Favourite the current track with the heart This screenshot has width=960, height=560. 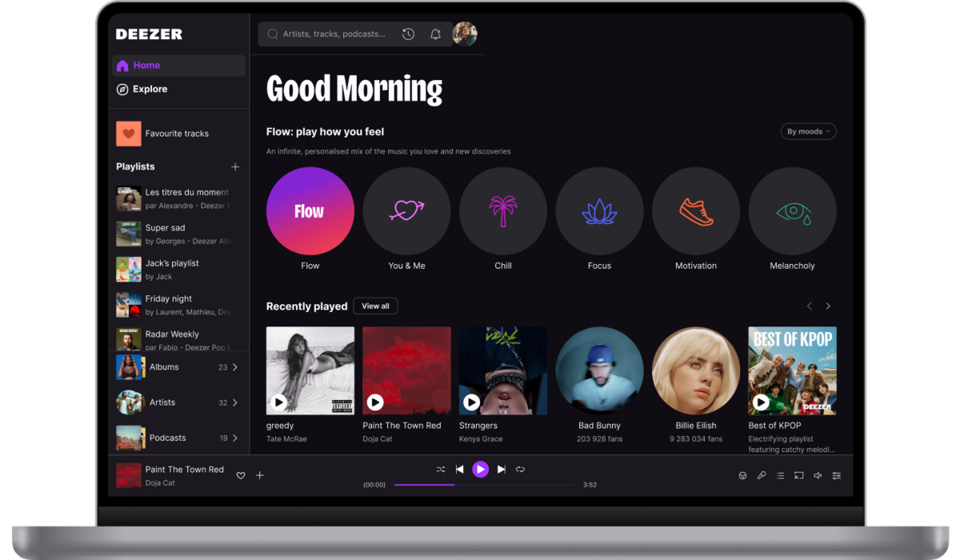click(240, 475)
